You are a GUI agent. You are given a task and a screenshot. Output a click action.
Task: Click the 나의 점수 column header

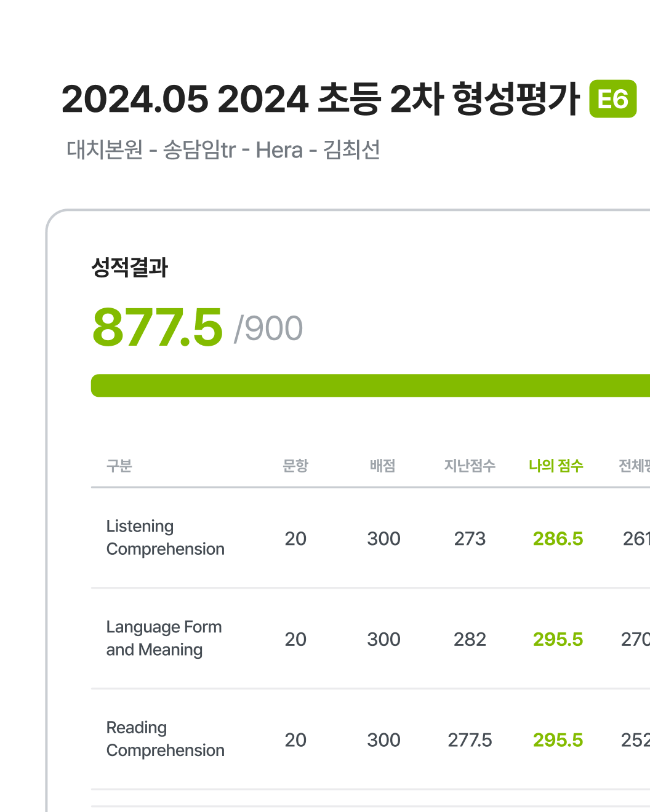pos(556,466)
